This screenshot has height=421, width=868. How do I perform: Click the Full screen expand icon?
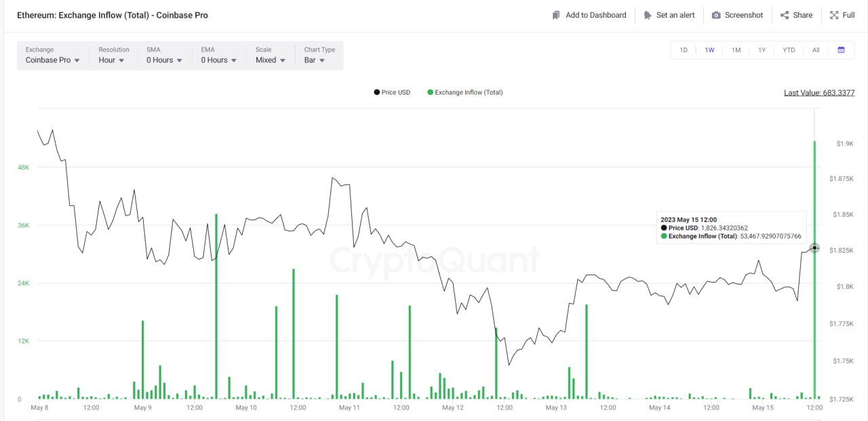coord(833,15)
